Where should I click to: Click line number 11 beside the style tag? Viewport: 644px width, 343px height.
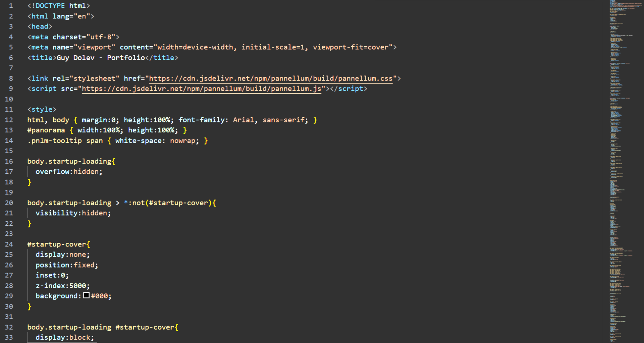click(9, 110)
